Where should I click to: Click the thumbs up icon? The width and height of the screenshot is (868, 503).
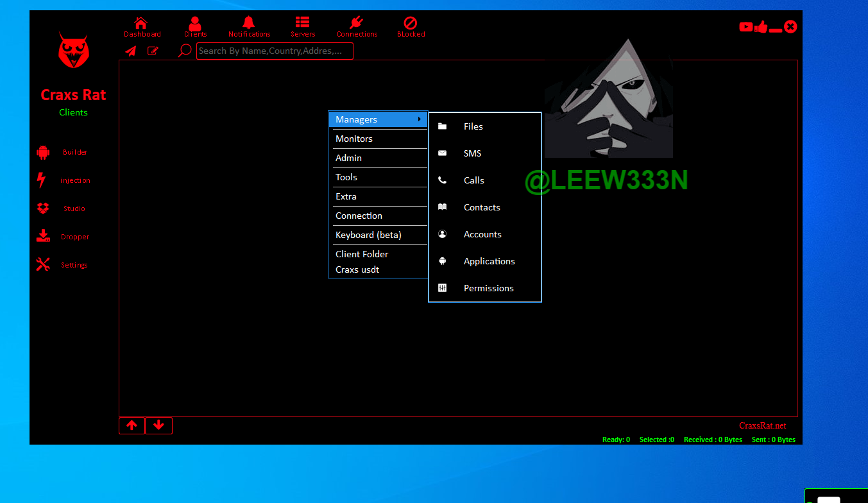[x=761, y=27]
